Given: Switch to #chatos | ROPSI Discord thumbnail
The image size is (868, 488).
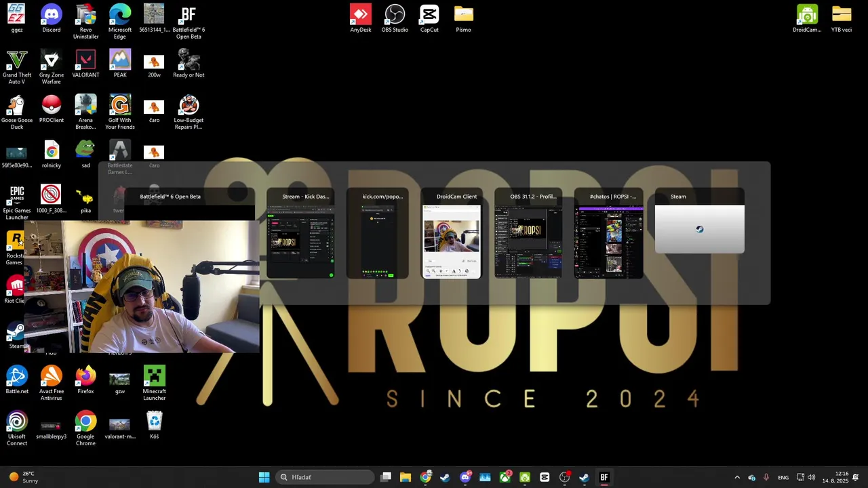Looking at the screenshot, I should pyautogui.click(x=609, y=235).
